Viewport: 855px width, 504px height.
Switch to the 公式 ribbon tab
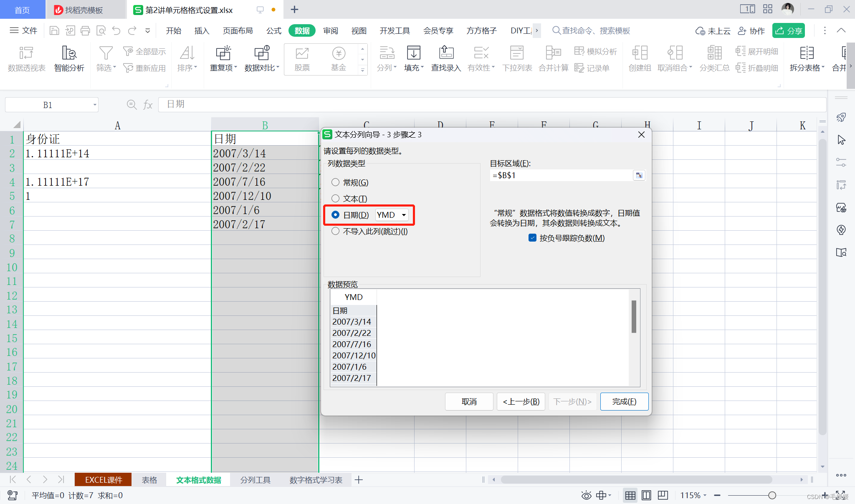(x=273, y=30)
